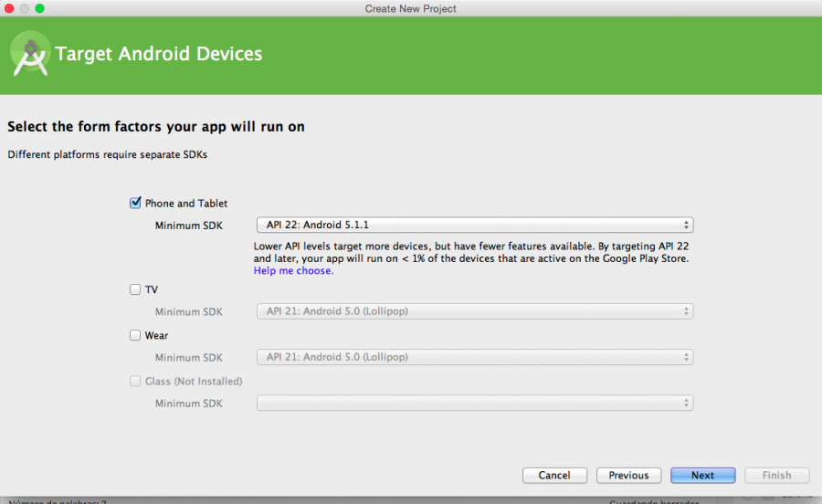Uncheck the Phone and Tablet checkbox
Viewport: 822px width, 504px height.
135,203
